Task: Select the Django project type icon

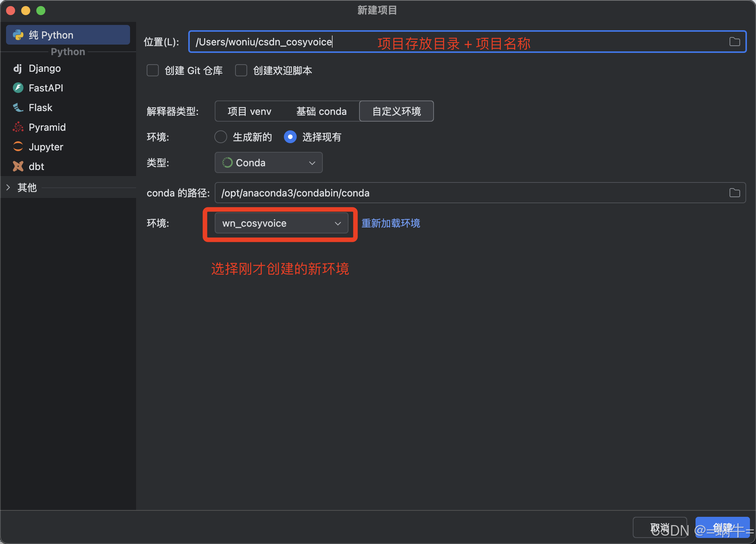Action: click(x=18, y=68)
